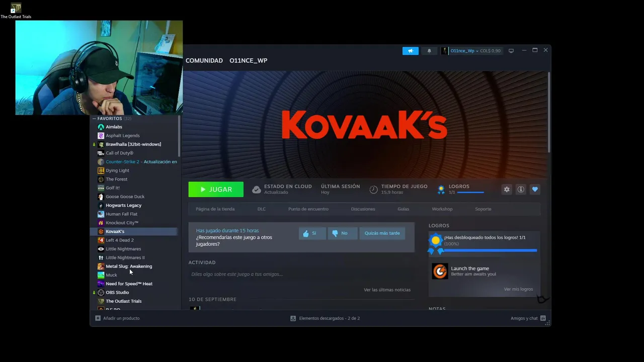Click Sí thumbs-up recommend button
This screenshot has width=644, height=362.
(x=312, y=233)
